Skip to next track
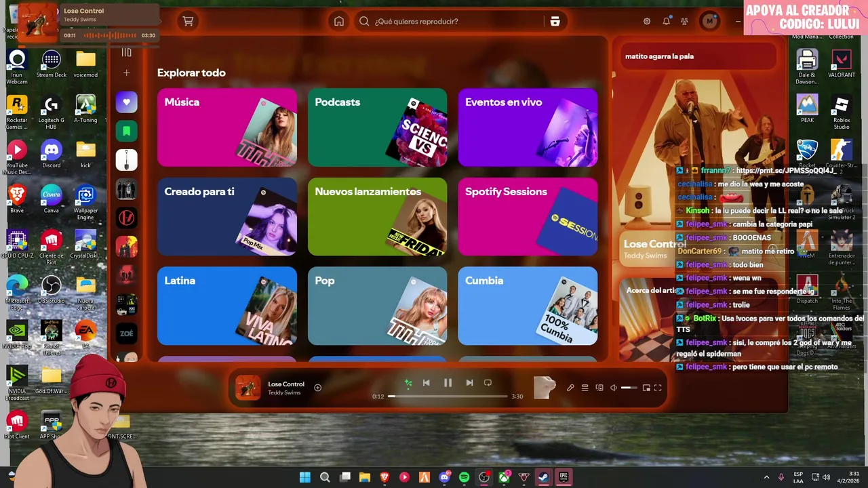 click(469, 383)
